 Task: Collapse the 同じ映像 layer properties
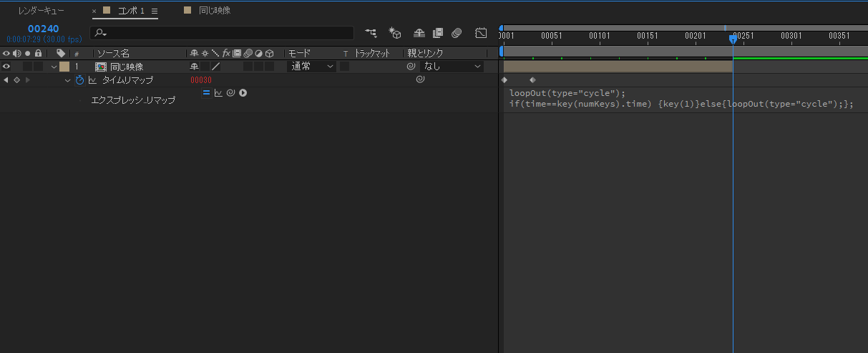click(54, 67)
